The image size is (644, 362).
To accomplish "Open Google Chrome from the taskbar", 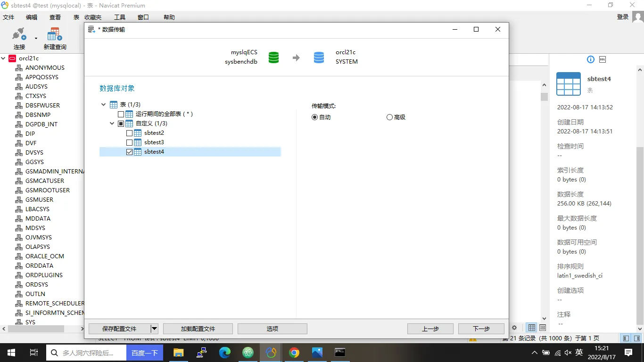I will [x=294, y=353].
